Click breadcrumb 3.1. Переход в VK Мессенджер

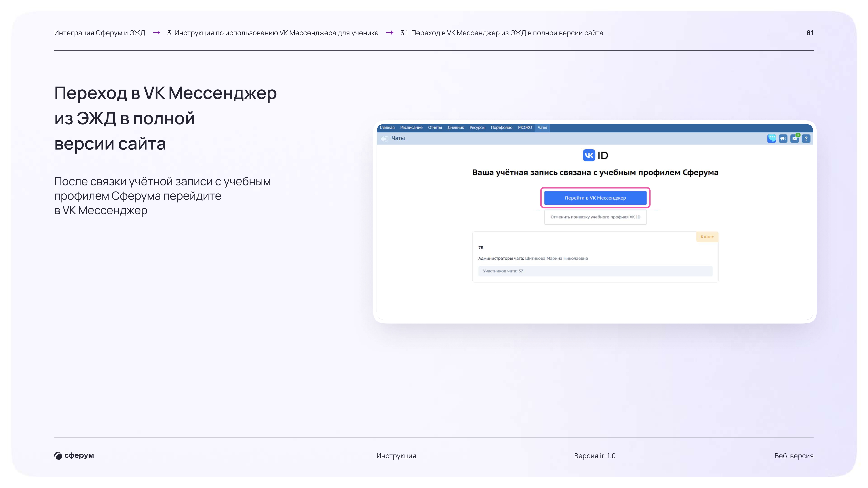pos(502,33)
